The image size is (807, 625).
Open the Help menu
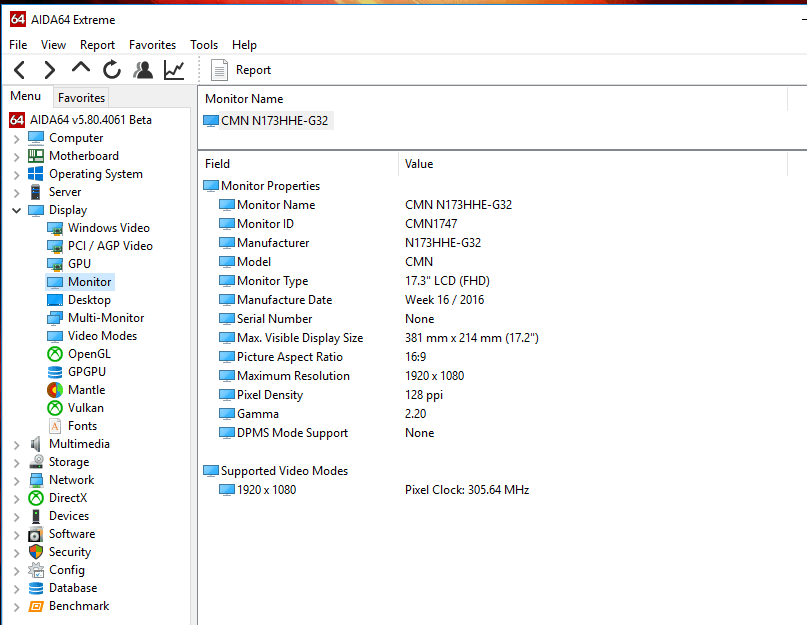point(244,45)
